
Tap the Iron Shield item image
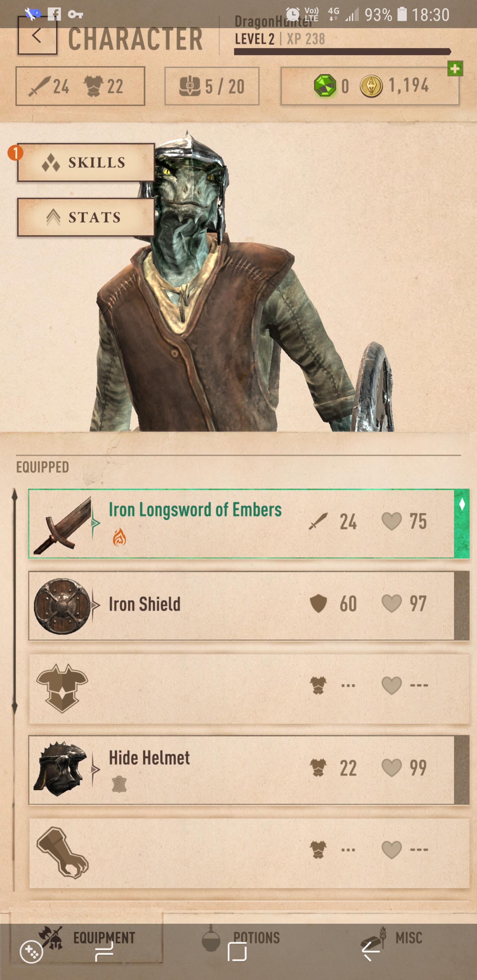point(62,606)
